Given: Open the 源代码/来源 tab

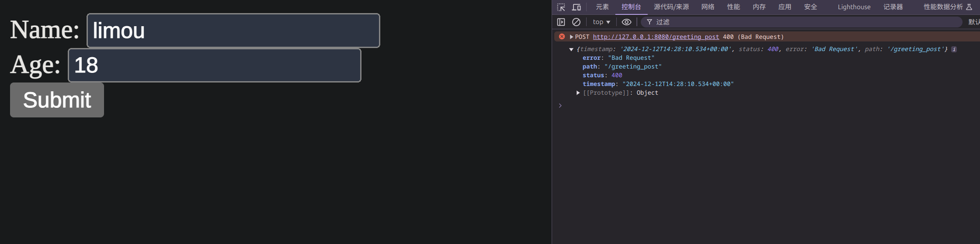Looking at the screenshot, I should click(x=671, y=7).
